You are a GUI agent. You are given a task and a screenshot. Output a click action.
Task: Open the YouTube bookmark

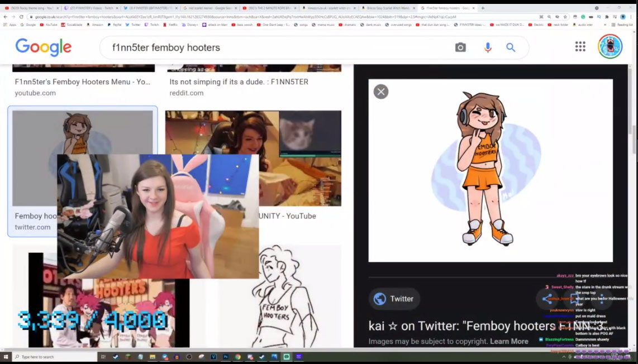[49, 25]
